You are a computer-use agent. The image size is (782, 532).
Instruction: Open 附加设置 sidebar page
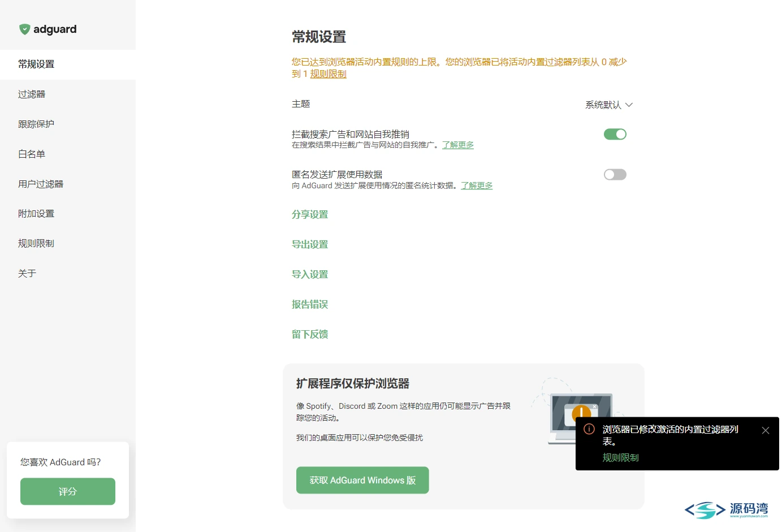pyautogui.click(x=68, y=214)
